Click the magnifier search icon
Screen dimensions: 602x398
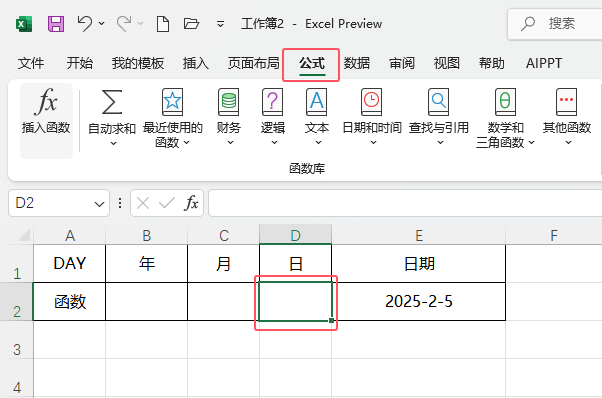(x=528, y=24)
